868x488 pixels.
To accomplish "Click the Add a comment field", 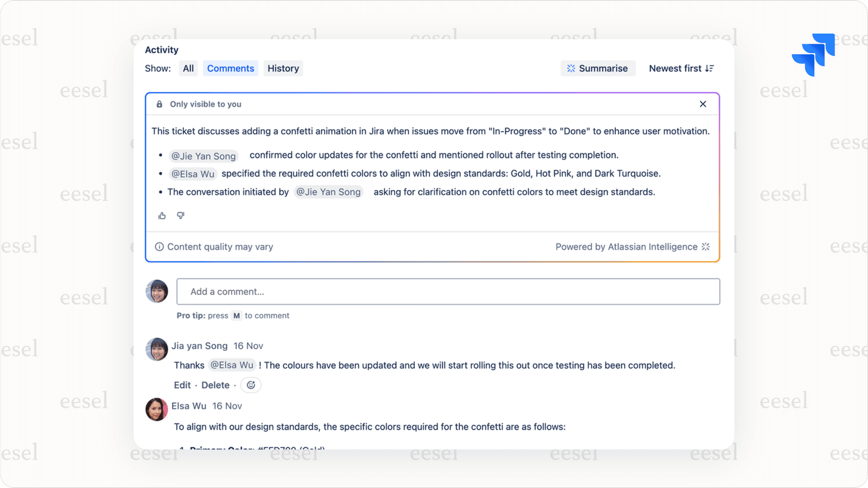I will pos(447,291).
